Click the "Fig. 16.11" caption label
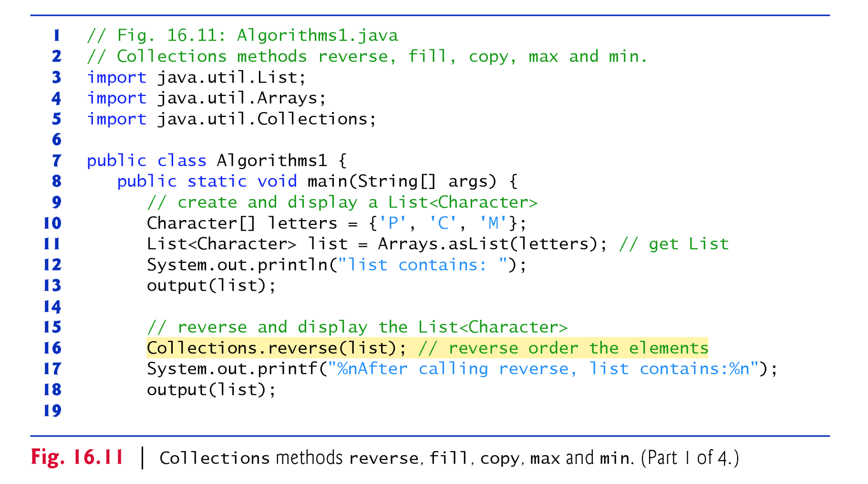 coord(77,457)
